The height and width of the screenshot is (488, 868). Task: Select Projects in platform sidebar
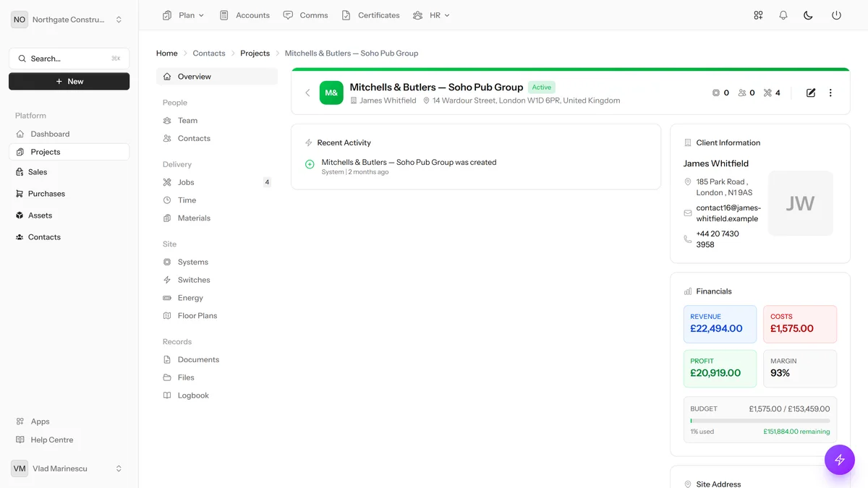click(69, 152)
